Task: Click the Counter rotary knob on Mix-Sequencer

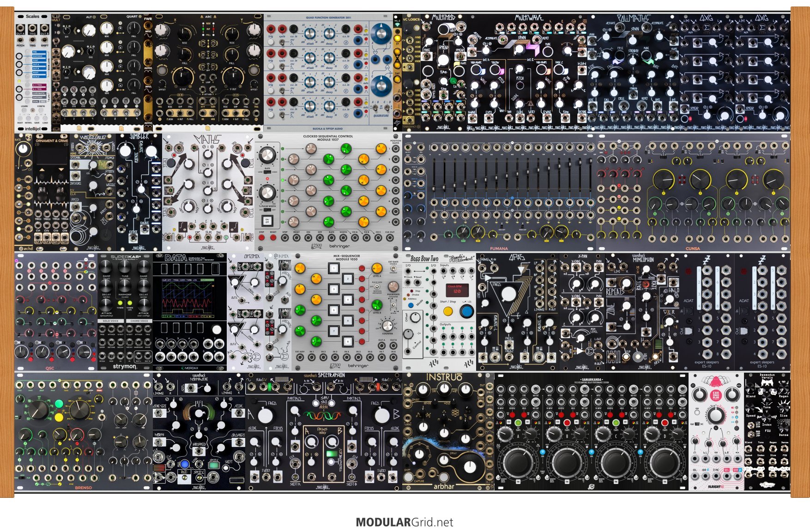Action: (387, 326)
